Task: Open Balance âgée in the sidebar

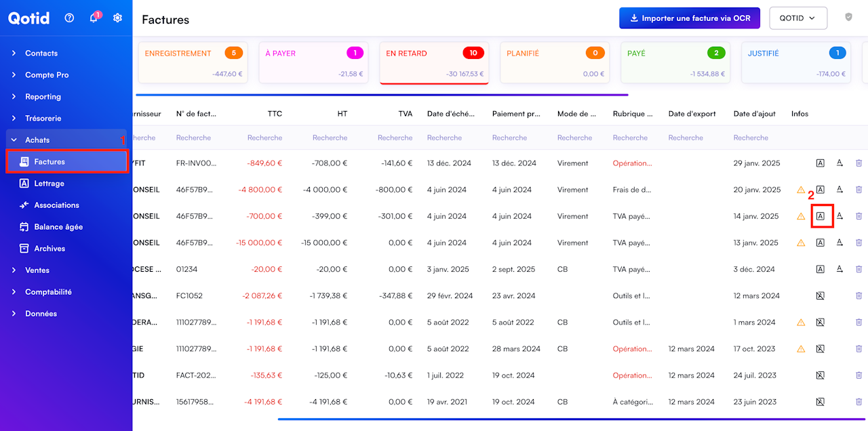Action: click(58, 227)
